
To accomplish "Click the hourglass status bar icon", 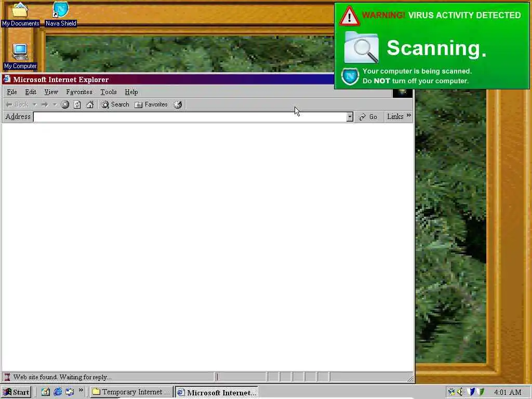I will (x=7, y=377).
